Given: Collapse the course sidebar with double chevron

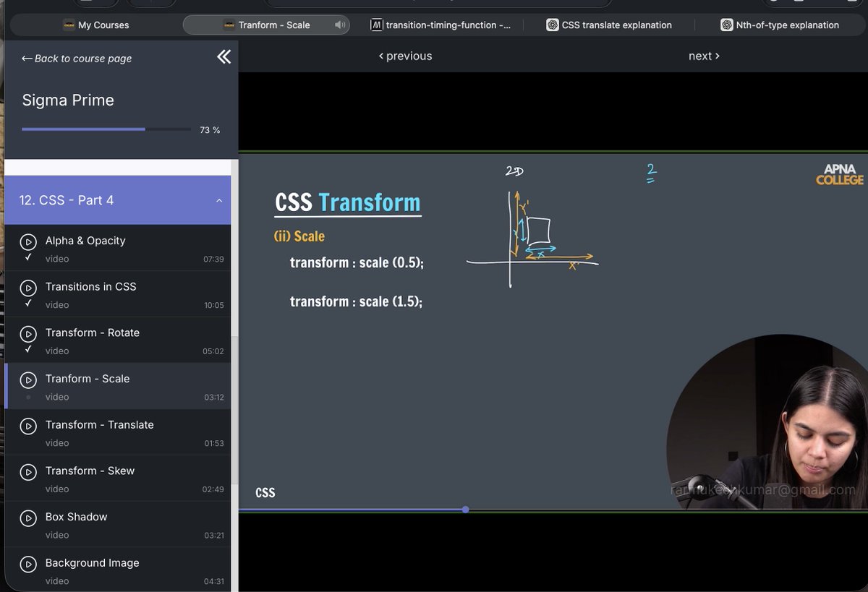Looking at the screenshot, I should (x=224, y=56).
